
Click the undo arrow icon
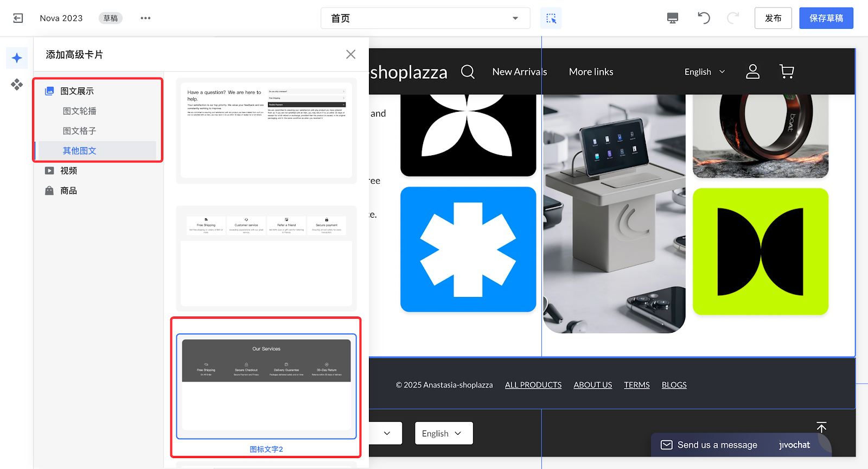(x=704, y=18)
